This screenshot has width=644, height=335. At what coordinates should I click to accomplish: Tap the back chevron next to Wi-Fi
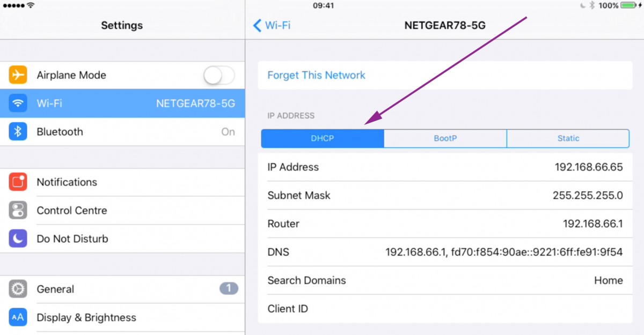pos(257,25)
